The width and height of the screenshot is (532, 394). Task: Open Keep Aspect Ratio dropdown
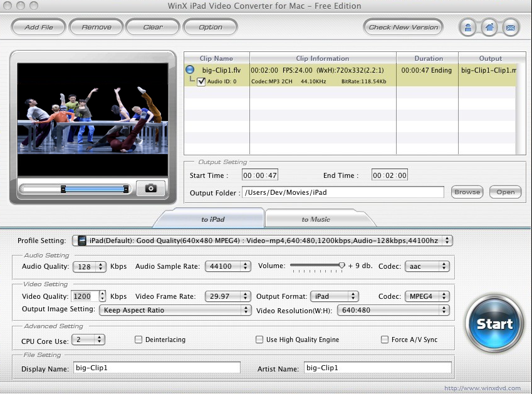coord(175,310)
